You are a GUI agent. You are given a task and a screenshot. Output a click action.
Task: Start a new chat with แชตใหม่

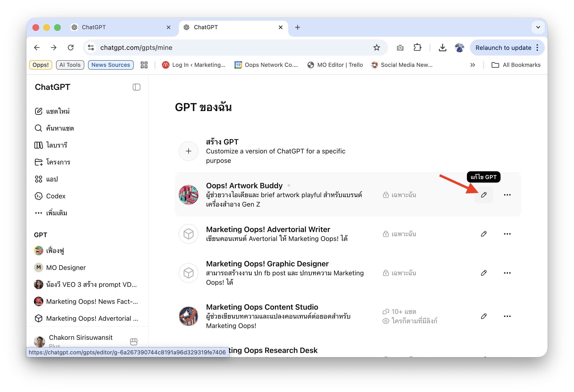click(52, 111)
